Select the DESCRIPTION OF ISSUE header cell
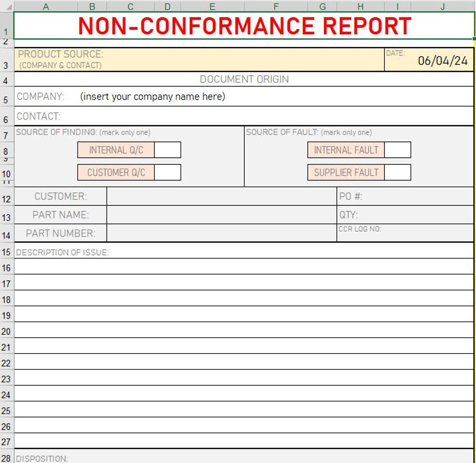 63,252
